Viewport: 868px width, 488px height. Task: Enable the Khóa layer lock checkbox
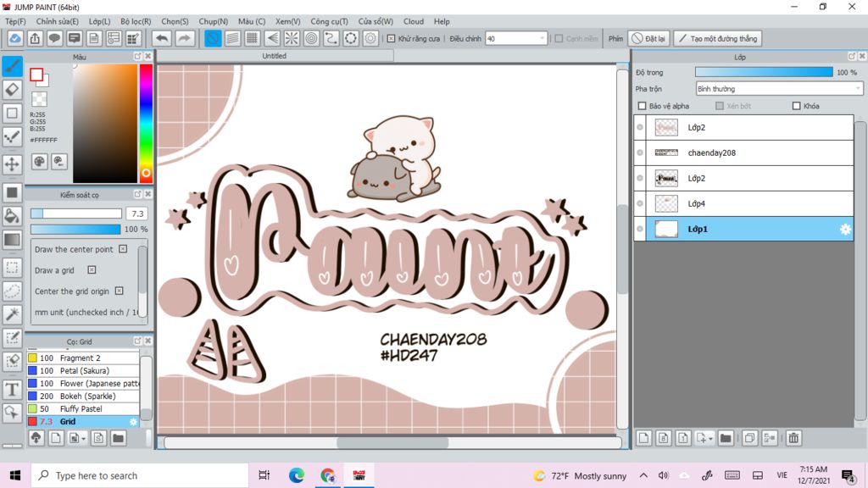[797, 106]
